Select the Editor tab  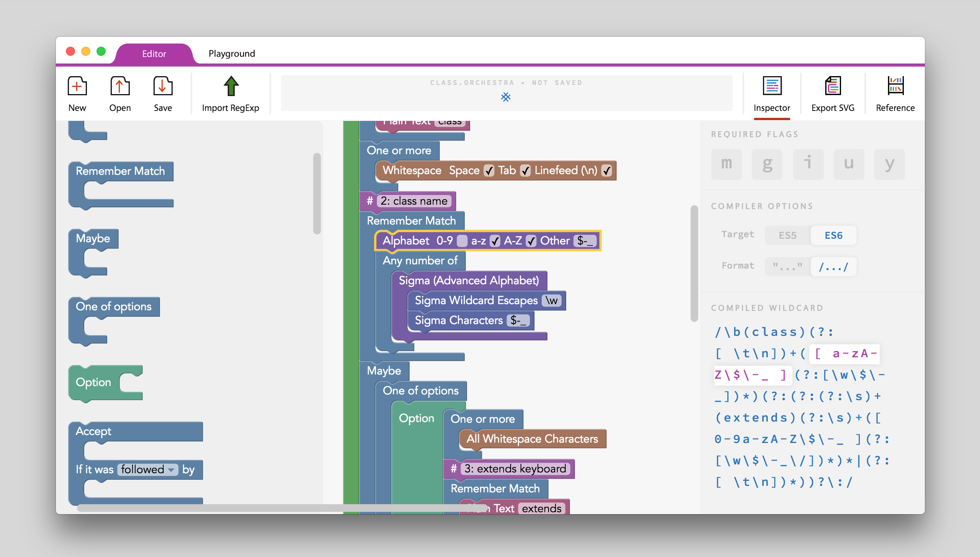point(154,54)
